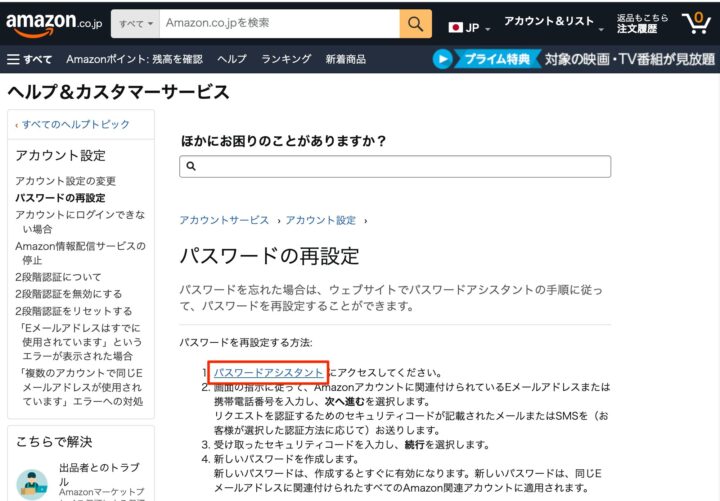
Task: Click the 出品者とのトラブル seller avatar icon
Action: pos(32,484)
